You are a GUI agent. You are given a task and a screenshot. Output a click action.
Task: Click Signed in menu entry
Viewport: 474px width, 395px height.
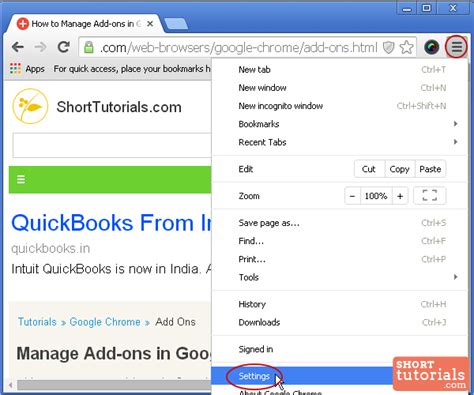point(340,349)
